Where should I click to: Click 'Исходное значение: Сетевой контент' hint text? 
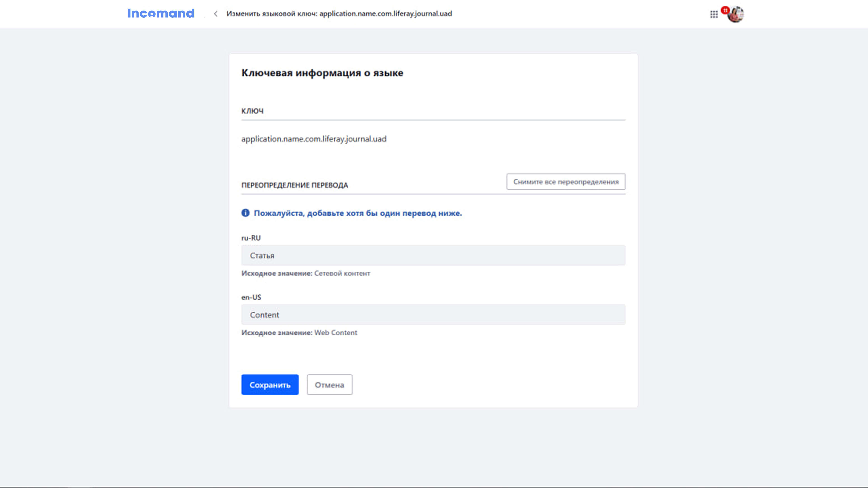(x=305, y=273)
